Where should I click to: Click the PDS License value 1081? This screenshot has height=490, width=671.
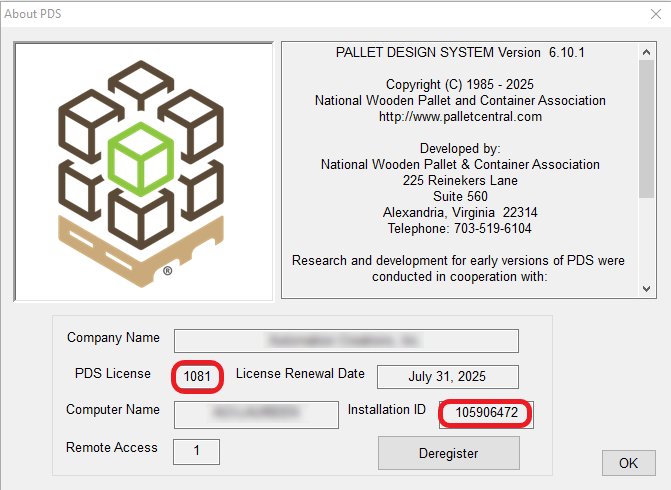[197, 377]
